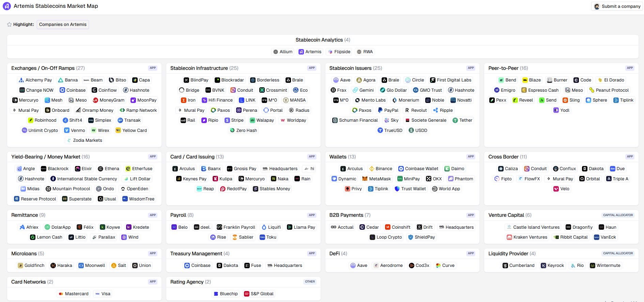Open the Visa chip in Card Networks

pyautogui.click(x=103, y=294)
